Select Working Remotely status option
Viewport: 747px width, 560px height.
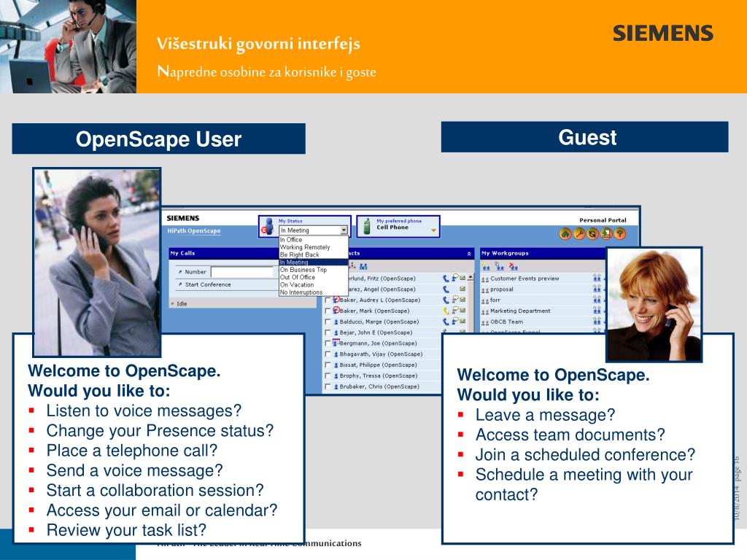coord(314,248)
